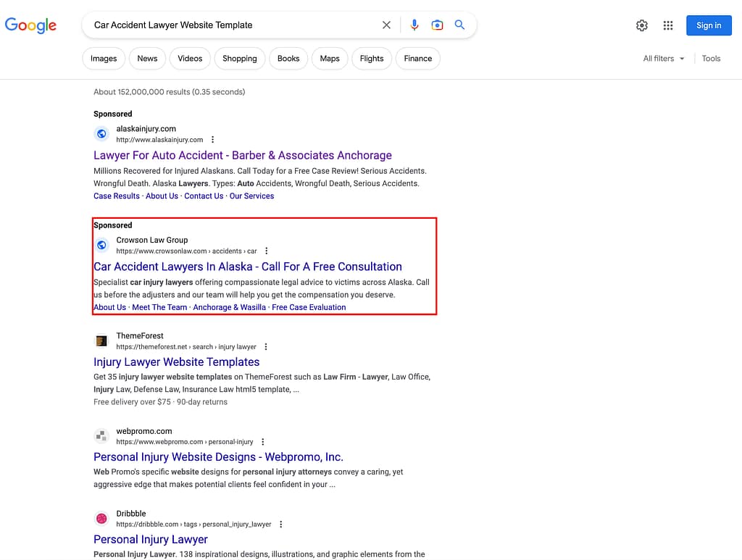Viewport: 742px width, 560px height.
Task: Expand the All filters dropdown
Action: coord(664,59)
